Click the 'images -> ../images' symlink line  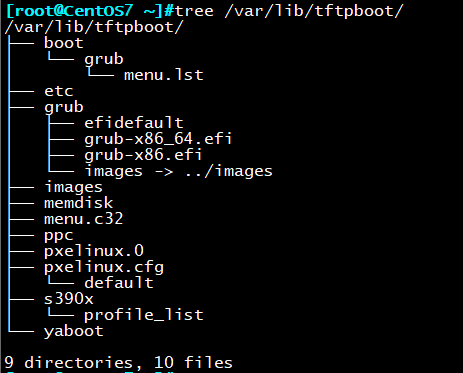(178, 171)
